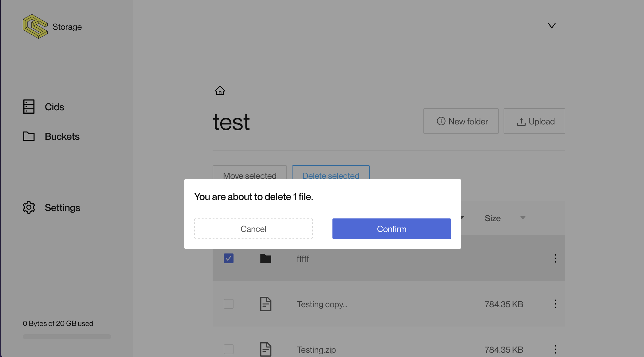The height and width of the screenshot is (357, 644).
Task: Open Settings via the gear icon
Action: click(29, 207)
